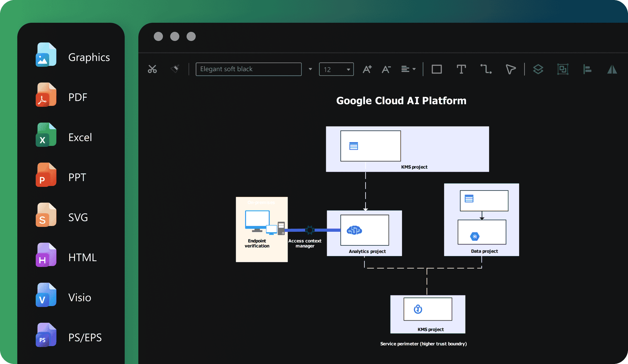Click the storage icon in top KMS project
This screenshot has width=628, height=364.
coord(353,146)
